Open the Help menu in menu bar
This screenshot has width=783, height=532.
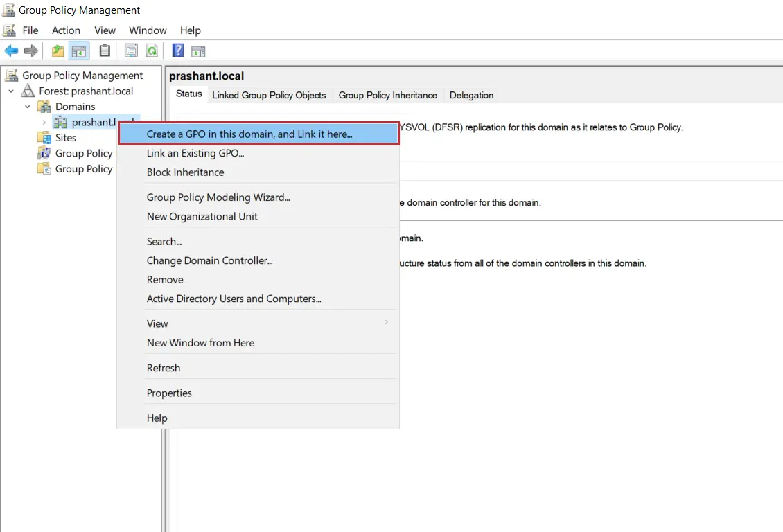(191, 30)
